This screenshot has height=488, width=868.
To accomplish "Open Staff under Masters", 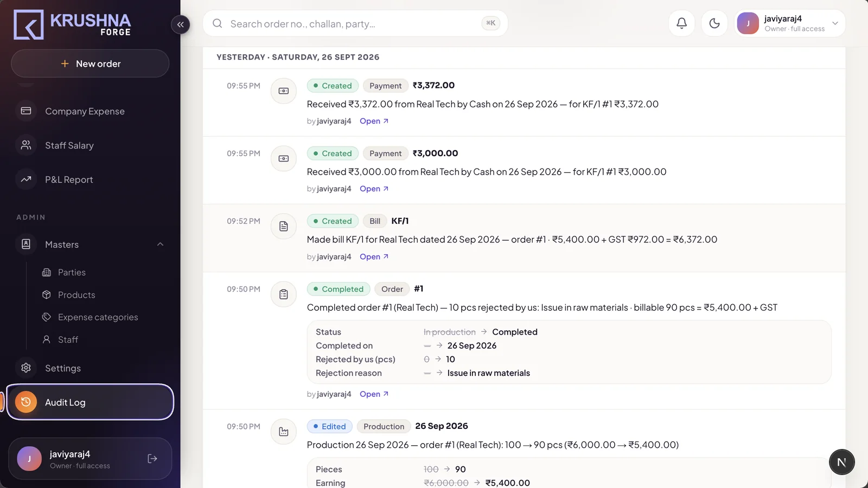I will [68, 339].
